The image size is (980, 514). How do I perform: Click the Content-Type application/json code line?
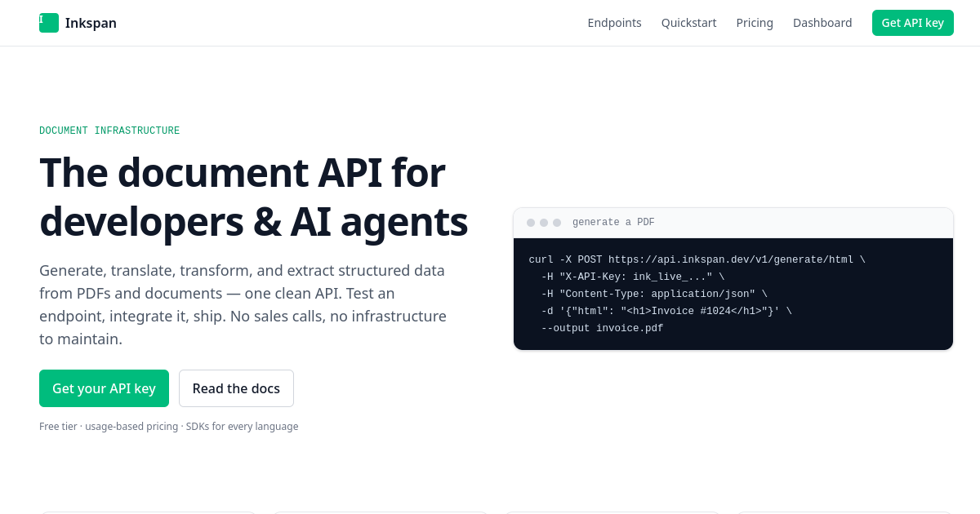click(x=654, y=294)
